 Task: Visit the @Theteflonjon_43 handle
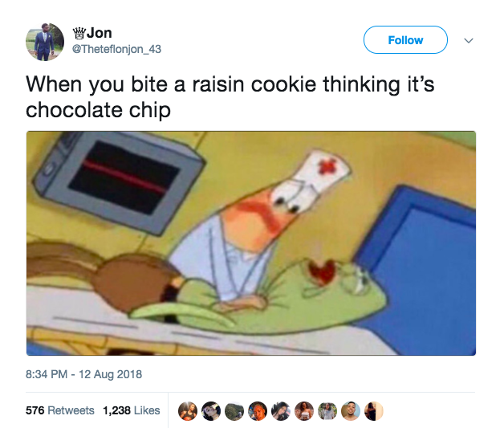[116, 49]
